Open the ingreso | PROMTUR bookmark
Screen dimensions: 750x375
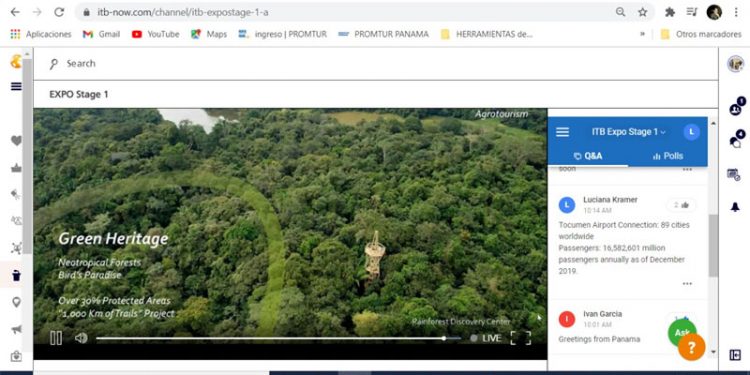pyautogui.click(x=283, y=34)
